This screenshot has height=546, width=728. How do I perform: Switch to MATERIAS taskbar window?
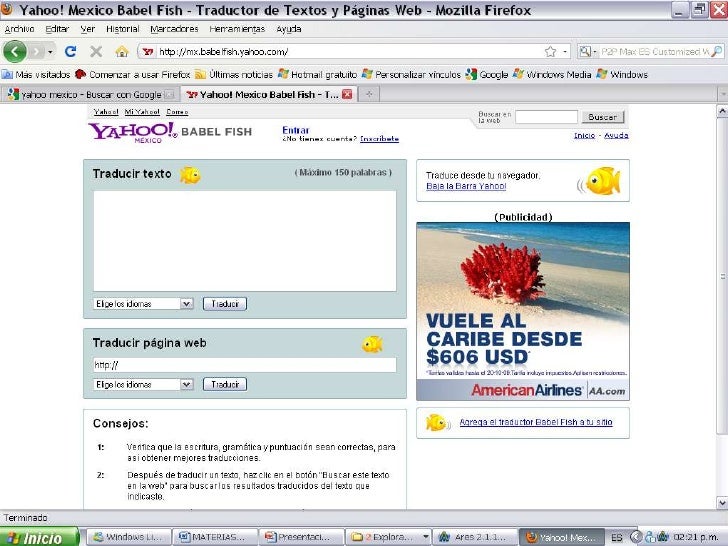click(x=215, y=537)
